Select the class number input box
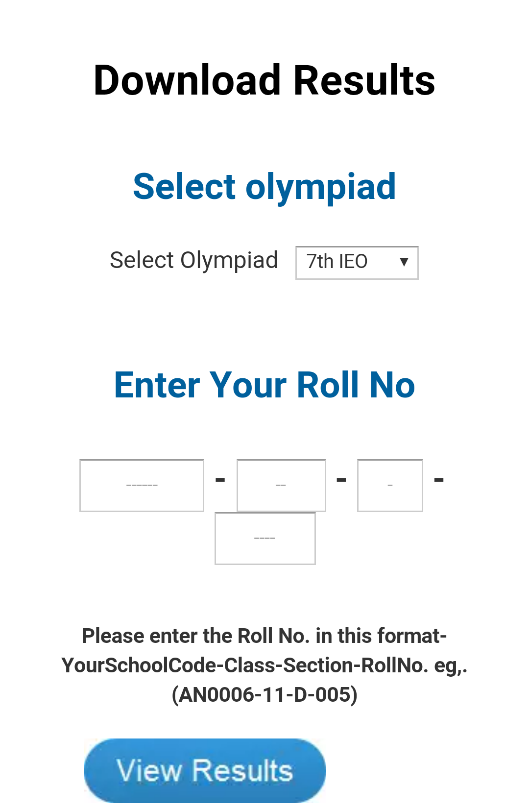 click(x=281, y=485)
